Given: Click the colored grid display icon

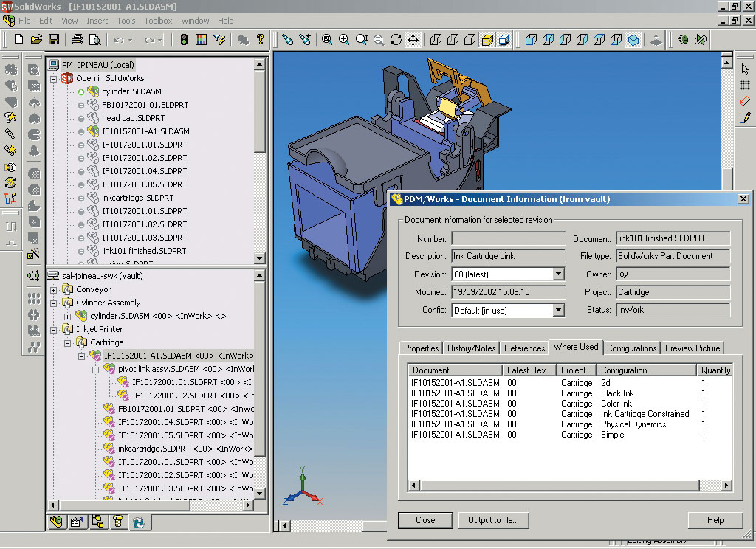Looking at the screenshot, I should tap(201, 40).
